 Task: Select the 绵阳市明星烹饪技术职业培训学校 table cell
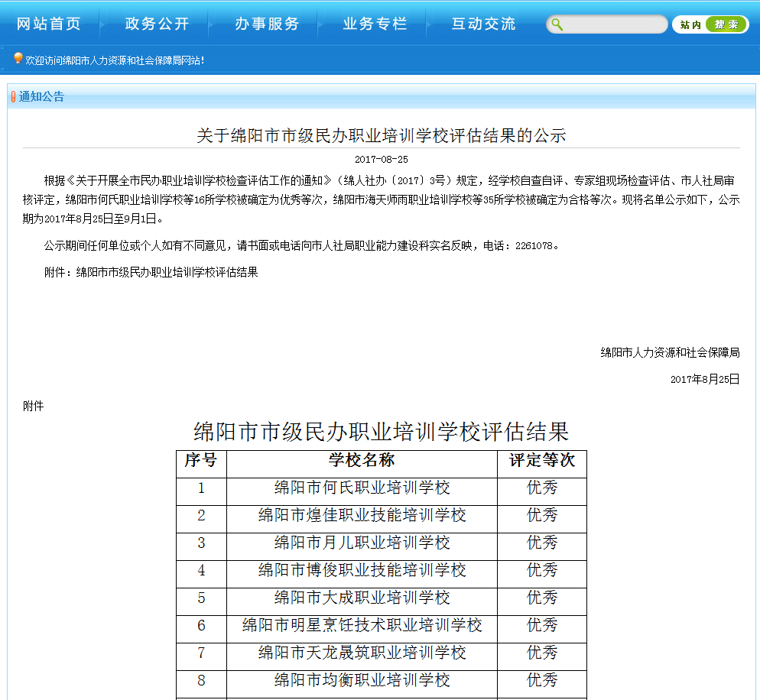[x=362, y=625]
